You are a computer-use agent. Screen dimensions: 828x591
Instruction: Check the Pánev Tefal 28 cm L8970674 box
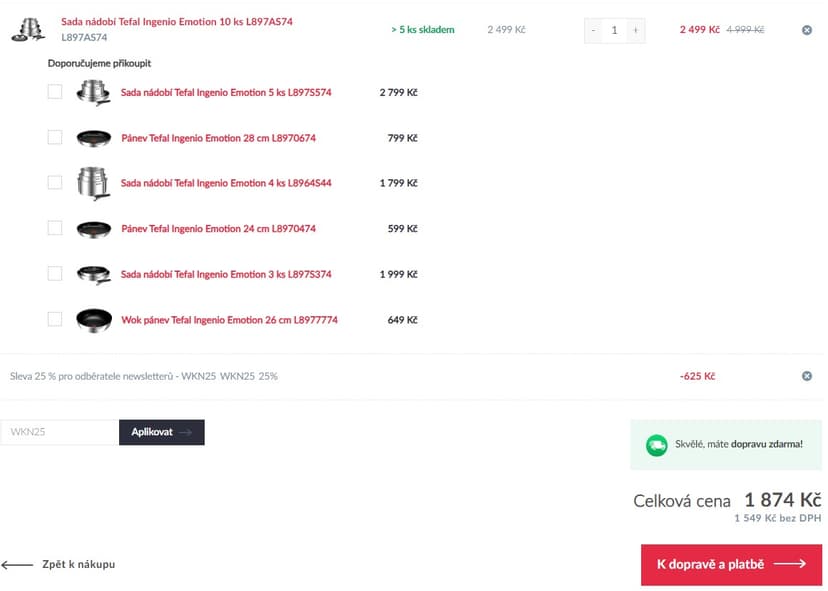click(x=55, y=137)
